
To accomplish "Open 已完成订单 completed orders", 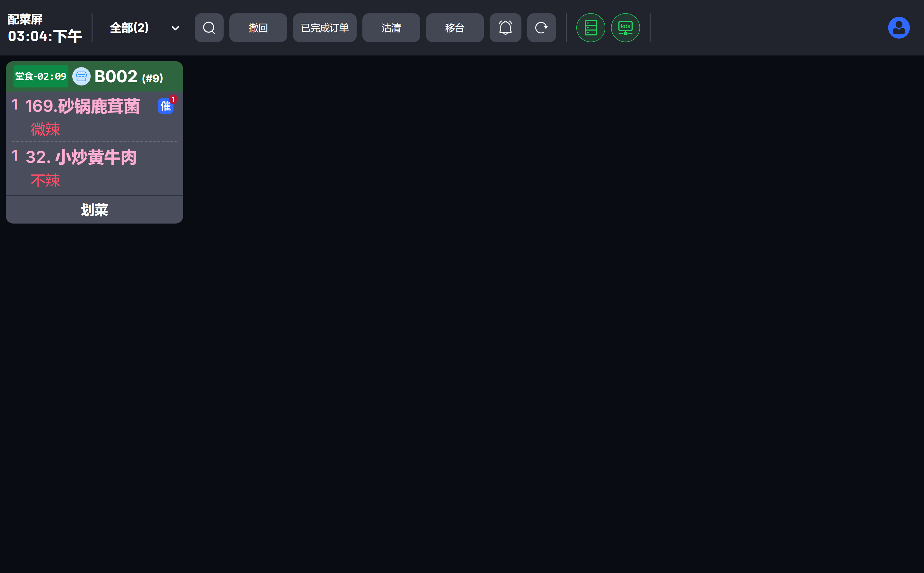I will click(x=324, y=28).
